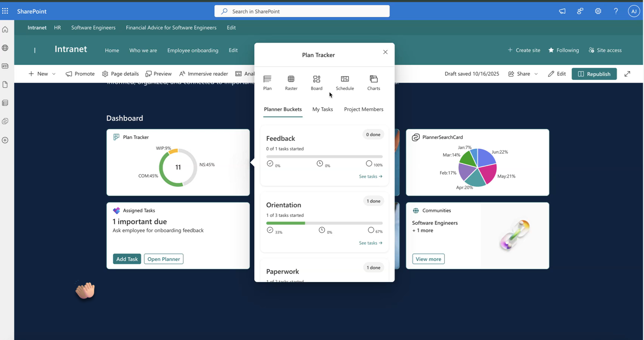The height and width of the screenshot is (340, 644).
Task: Select the Raster grid view icon
Action: [x=291, y=79]
